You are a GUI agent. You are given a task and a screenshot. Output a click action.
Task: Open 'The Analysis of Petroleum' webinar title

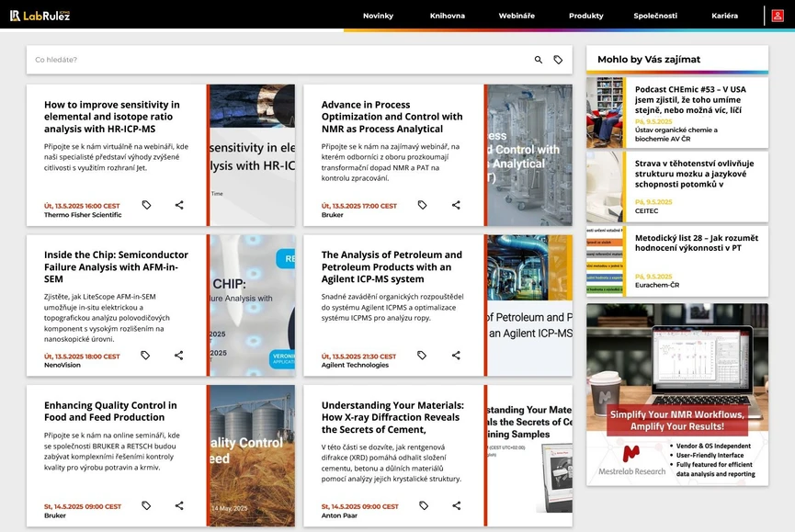392,266
